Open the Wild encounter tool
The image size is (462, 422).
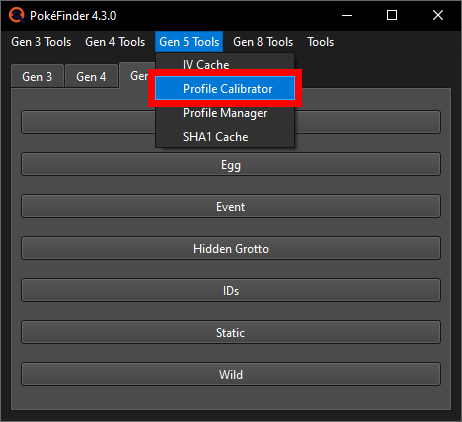coord(231,374)
